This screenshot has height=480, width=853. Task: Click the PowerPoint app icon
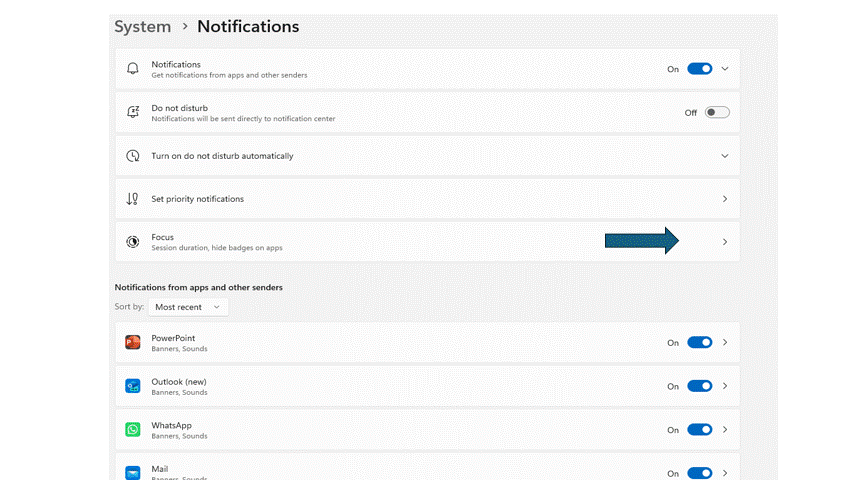pos(133,342)
